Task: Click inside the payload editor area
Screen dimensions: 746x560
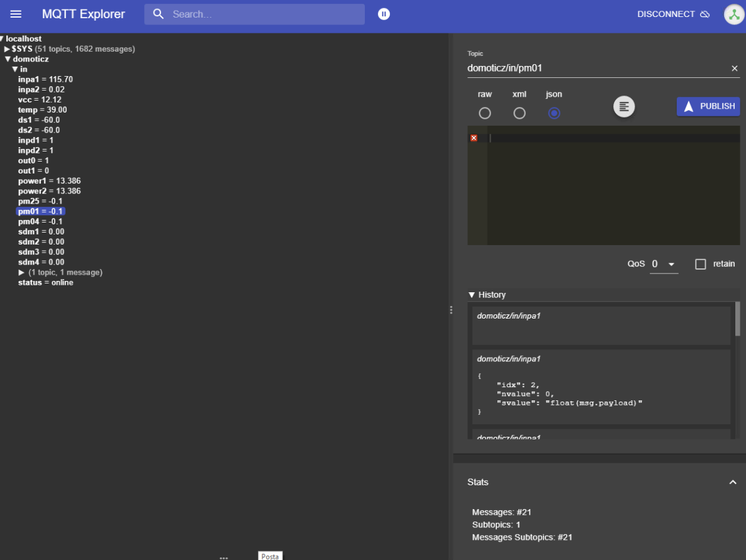Action: [x=614, y=185]
